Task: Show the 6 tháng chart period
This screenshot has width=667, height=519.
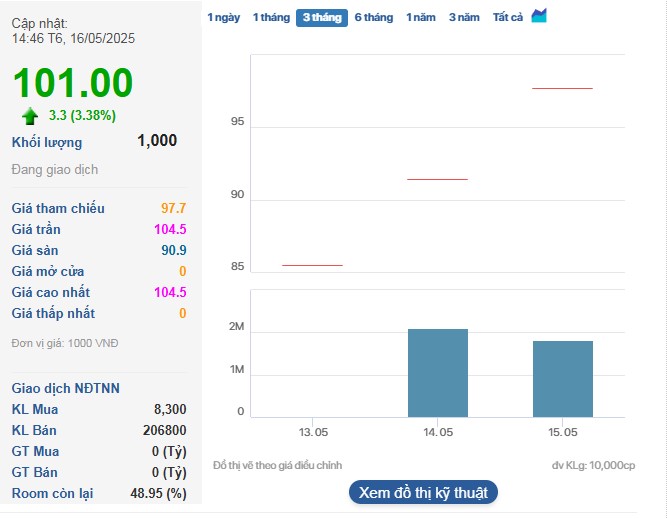Action: (x=373, y=17)
